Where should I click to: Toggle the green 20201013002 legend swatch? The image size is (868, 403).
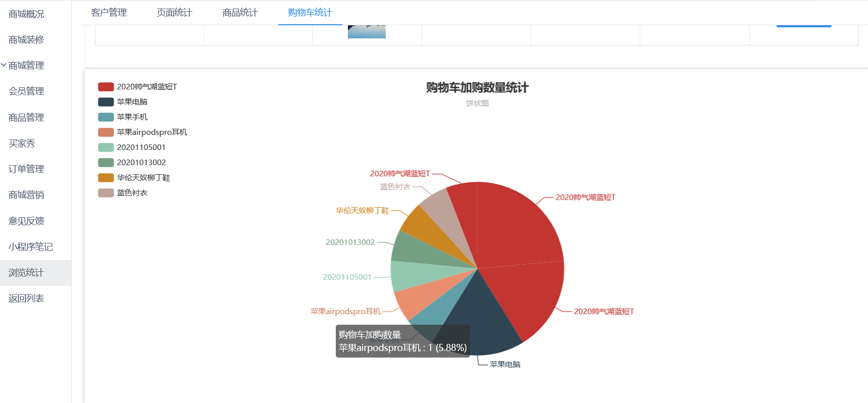tap(106, 163)
